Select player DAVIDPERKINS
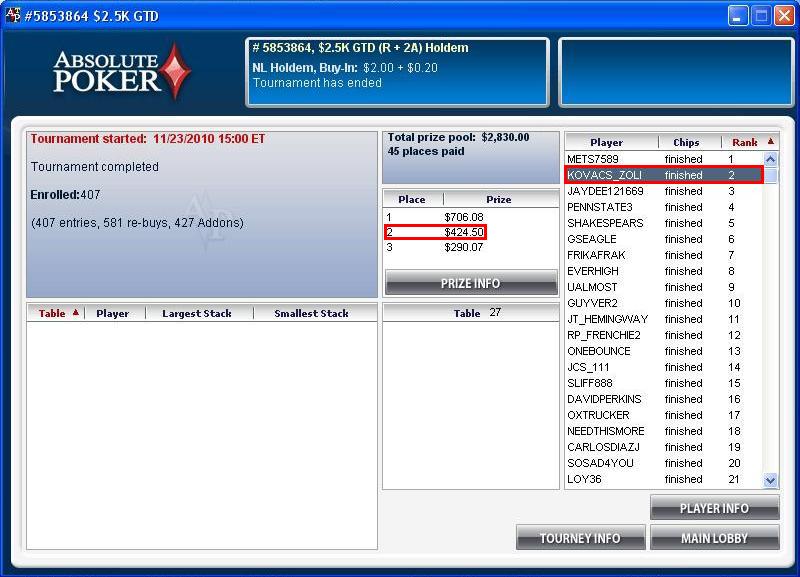The image size is (800, 577). [x=664, y=399]
